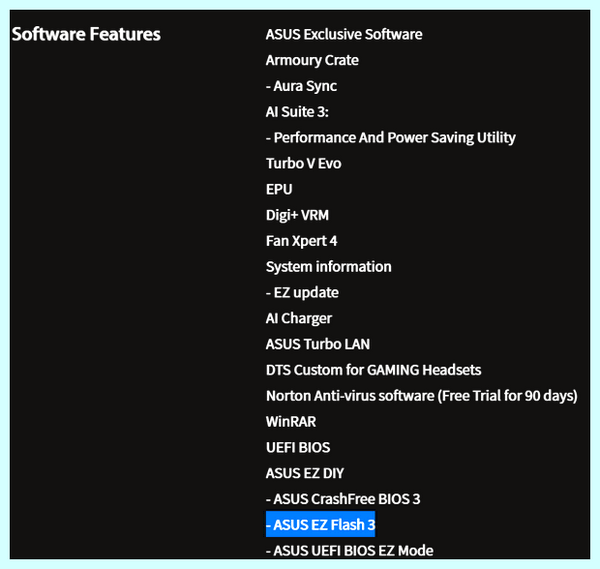The image size is (600, 569).
Task: Click the 'System information' text
Action: [329, 267]
